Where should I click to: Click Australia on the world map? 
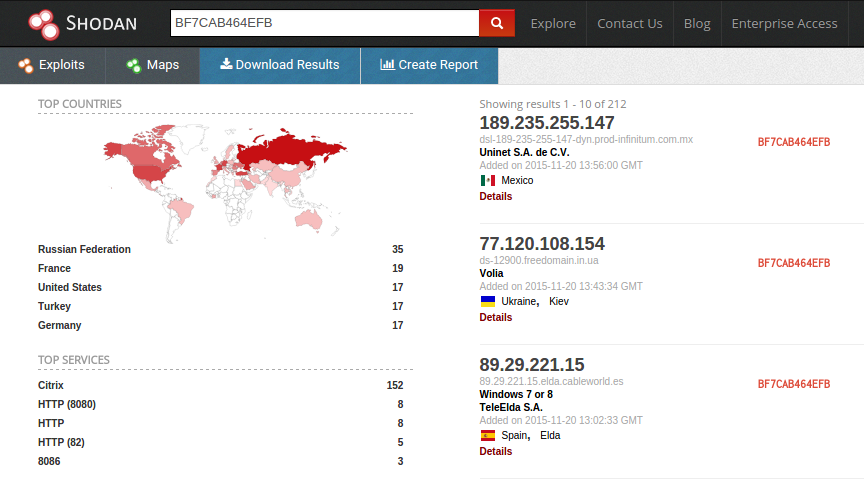(x=308, y=219)
